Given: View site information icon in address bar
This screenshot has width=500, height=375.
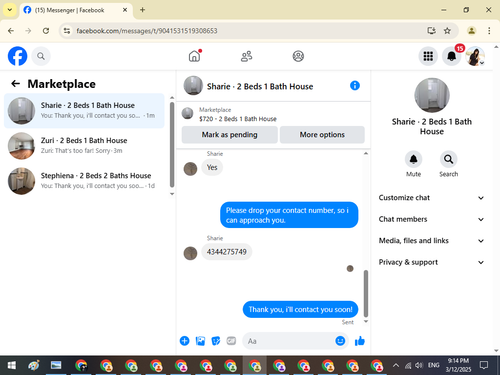Looking at the screenshot, I should 67,31.
